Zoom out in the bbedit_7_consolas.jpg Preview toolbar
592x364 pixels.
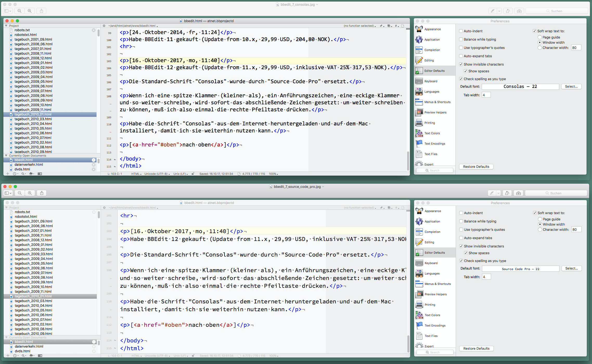[20, 11]
